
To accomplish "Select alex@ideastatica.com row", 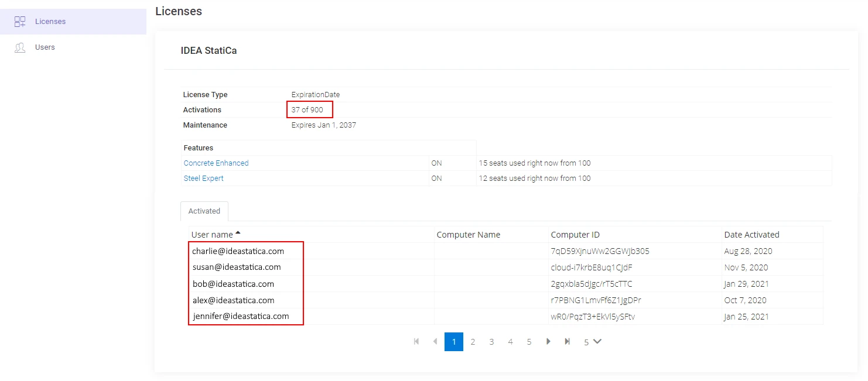I will [x=506, y=300].
